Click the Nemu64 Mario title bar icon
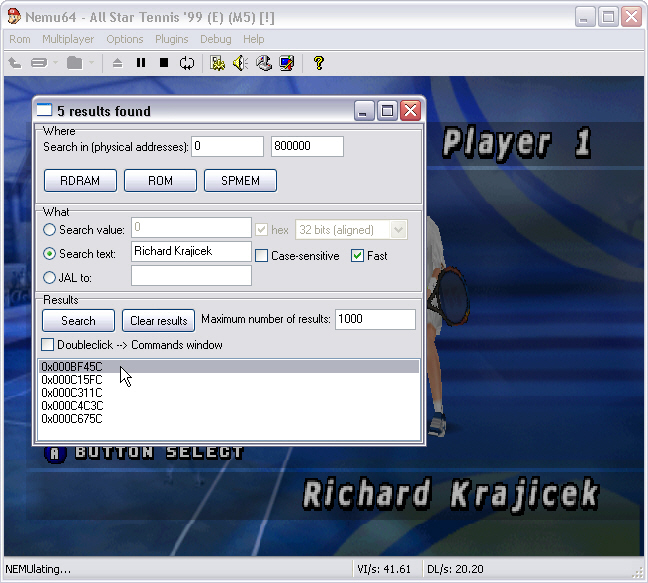Viewport: 648px width, 583px height. [14, 17]
